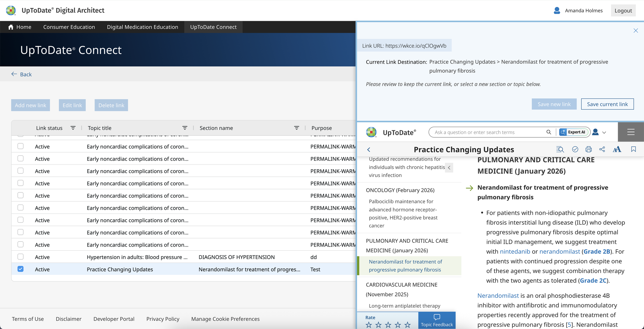Open the Grade 2B link

(x=597, y=252)
